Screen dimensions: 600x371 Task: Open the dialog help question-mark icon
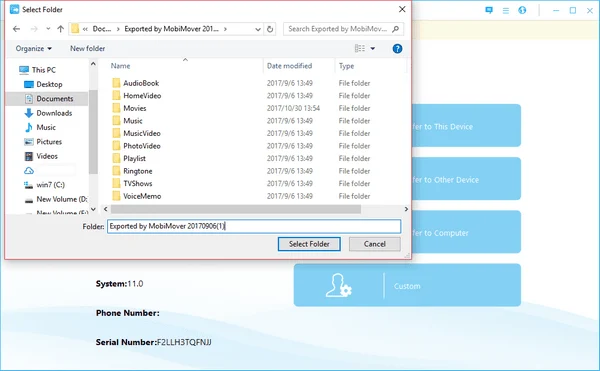pyautogui.click(x=397, y=49)
